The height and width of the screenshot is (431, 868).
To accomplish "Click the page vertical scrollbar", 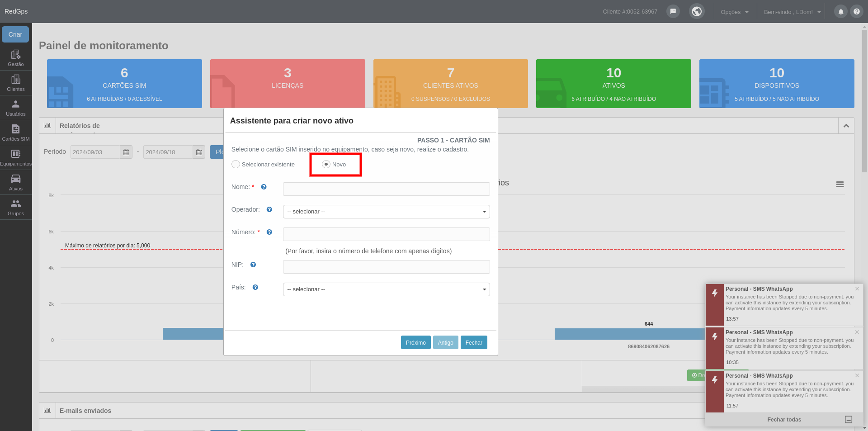I will pos(864,101).
